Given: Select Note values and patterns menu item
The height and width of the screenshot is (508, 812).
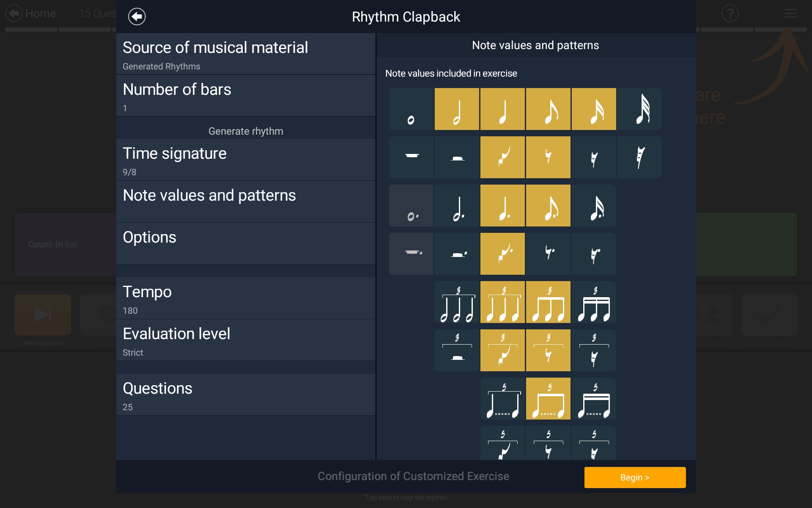Looking at the screenshot, I should (x=246, y=202).
